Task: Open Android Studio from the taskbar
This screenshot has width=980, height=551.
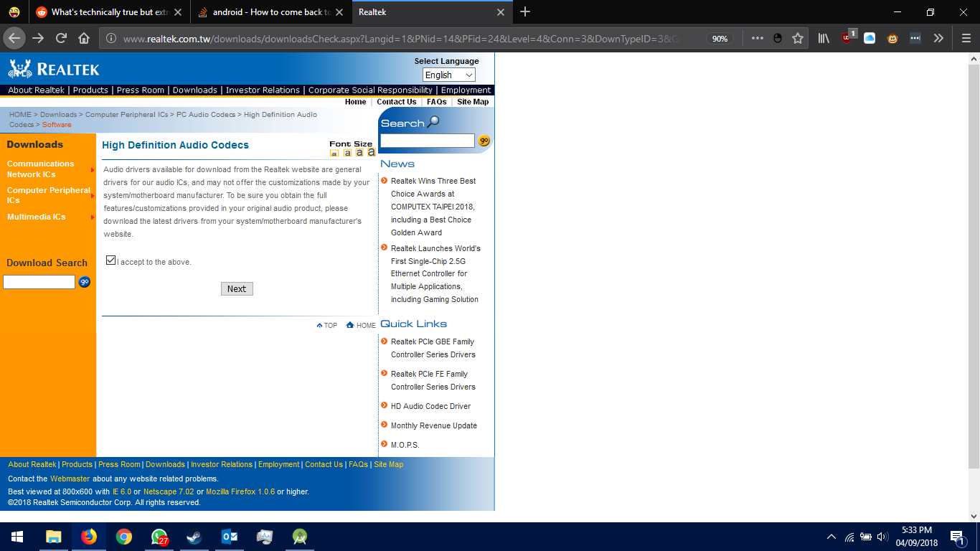Action: [x=300, y=537]
